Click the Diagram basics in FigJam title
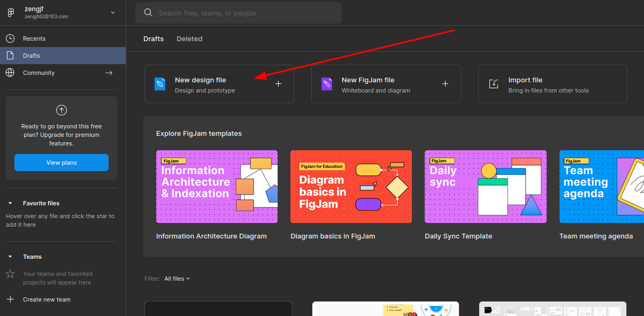Screen dimensions: 644x316 pyautogui.click(x=333, y=236)
